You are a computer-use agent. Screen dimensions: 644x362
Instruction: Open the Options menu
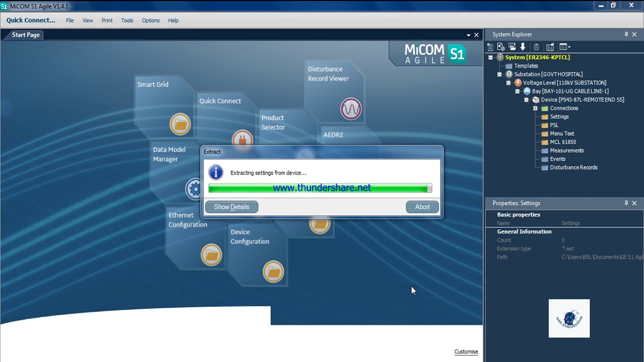(x=150, y=21)
